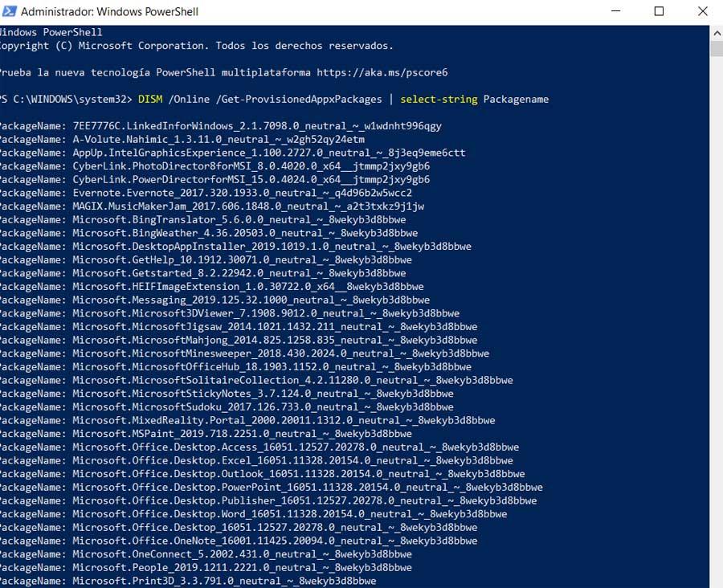
Task: Click the A-Volute.Nahimic package line
Action: pyautogui.click(x=182, y=139)
